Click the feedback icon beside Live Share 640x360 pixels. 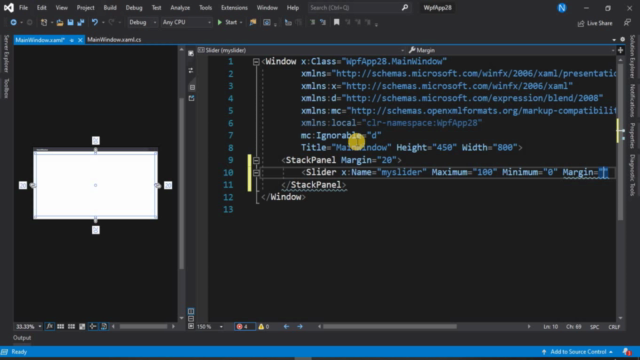tap(627, 23)
